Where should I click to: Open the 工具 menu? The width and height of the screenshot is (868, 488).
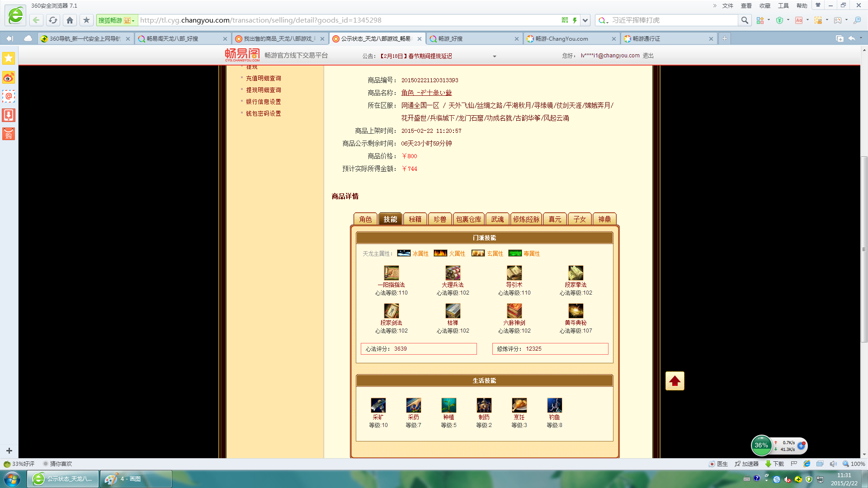pyautogui.click(x=783, y=6)
